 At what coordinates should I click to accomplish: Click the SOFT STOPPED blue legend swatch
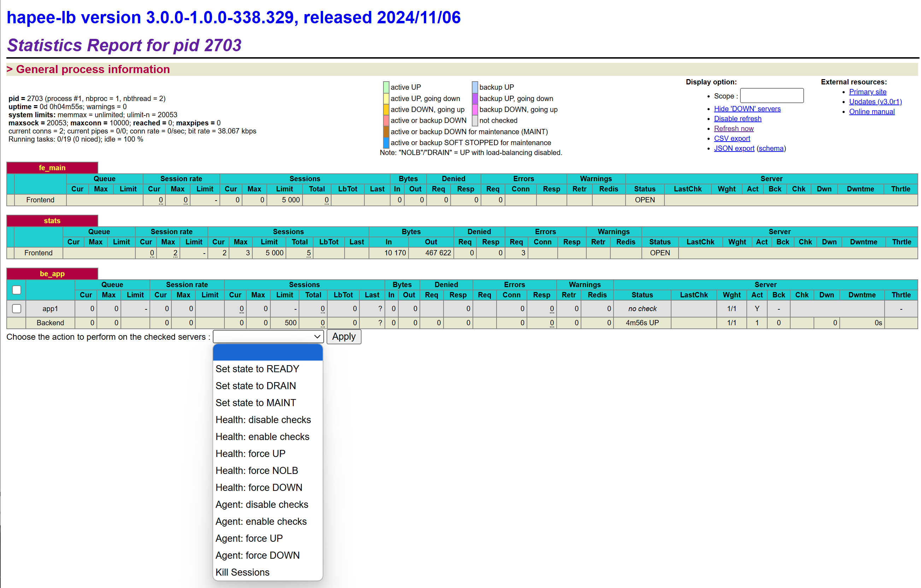coord(386,143)
